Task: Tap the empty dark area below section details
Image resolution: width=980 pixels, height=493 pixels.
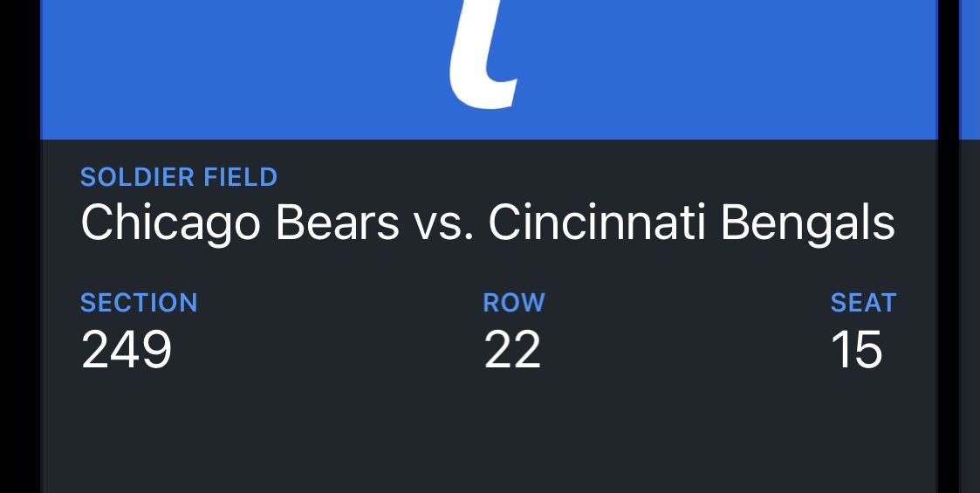Action: (262, 436)
